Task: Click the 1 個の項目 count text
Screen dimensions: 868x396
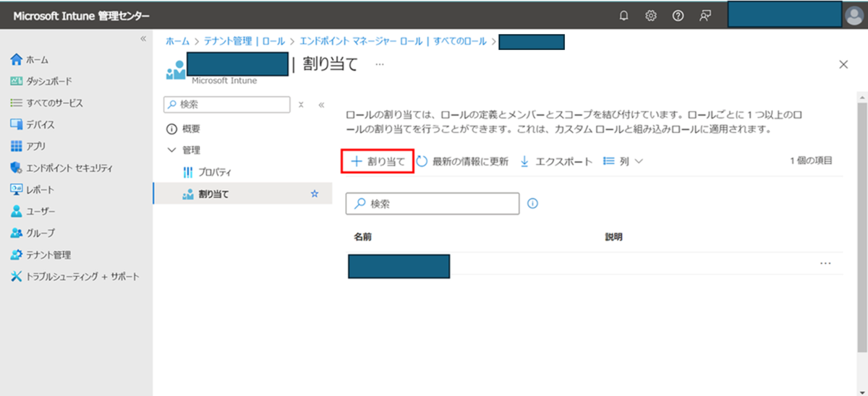Action: click(811, 160)
